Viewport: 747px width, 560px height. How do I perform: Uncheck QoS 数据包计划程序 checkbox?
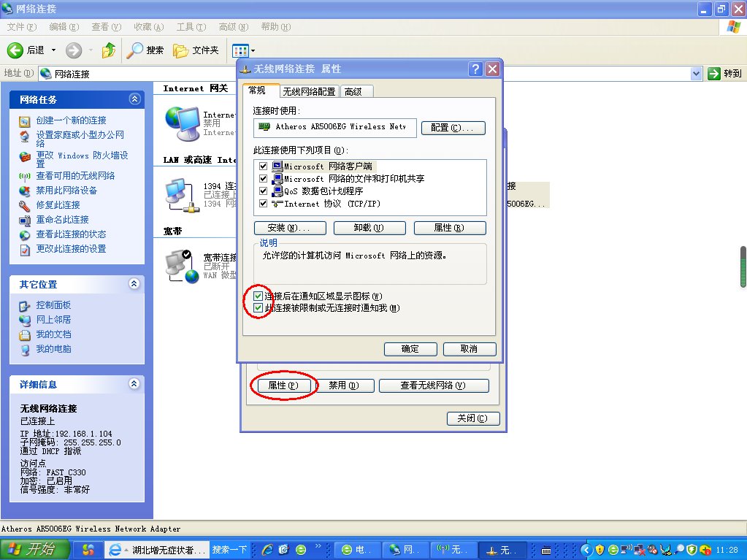tap(263, 191)
